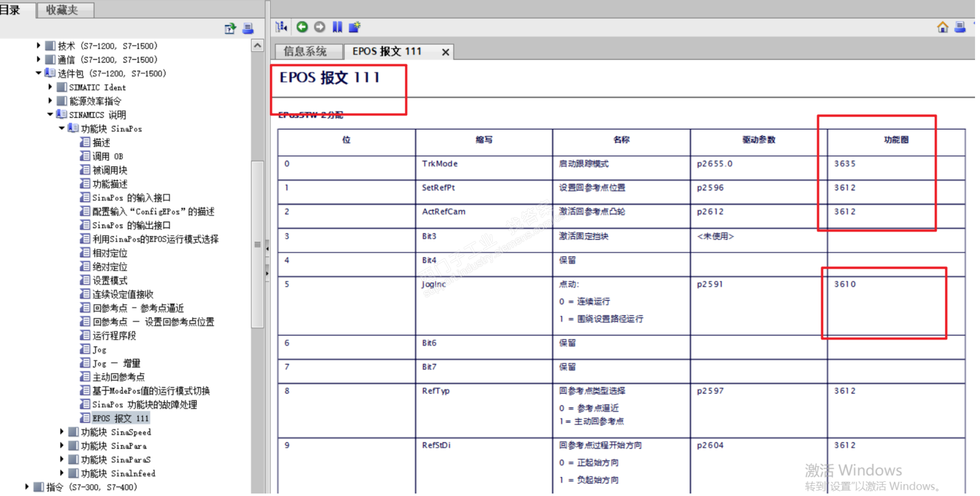Viewport: 980px width, 496px height.
Task: Click the gray Forward navigation arrow
Action: pyautogui.click(x=319, y=27)
